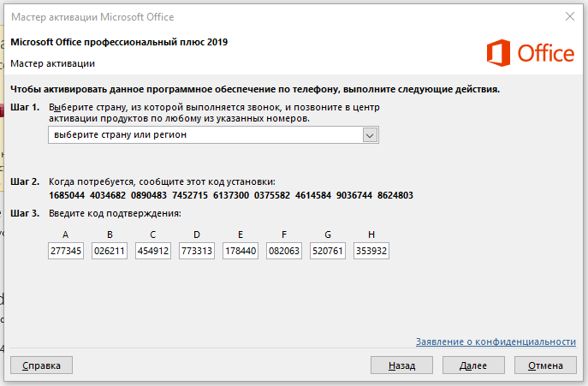Click the country selector dropdown arrow
This screenshot has height=386, width=588.
(x=370, y=135)
